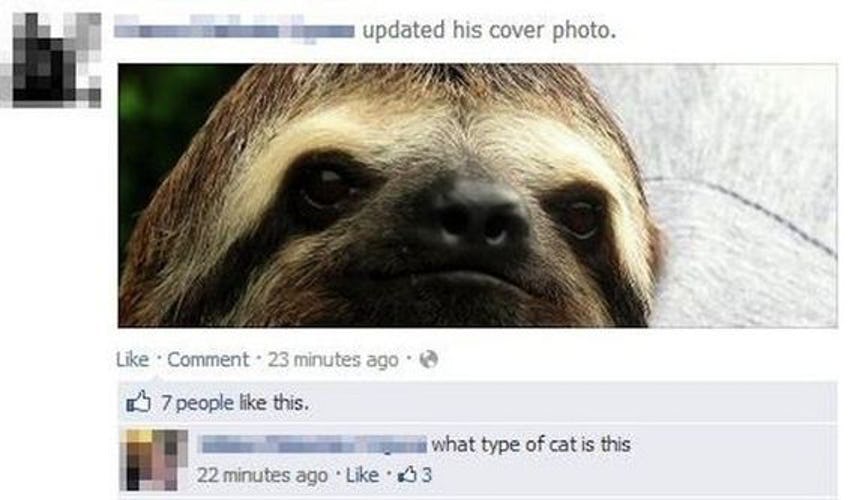This screenshot has width=855, height=500.
Task: Like the cat comment
Action: click(x=362, y=475)
